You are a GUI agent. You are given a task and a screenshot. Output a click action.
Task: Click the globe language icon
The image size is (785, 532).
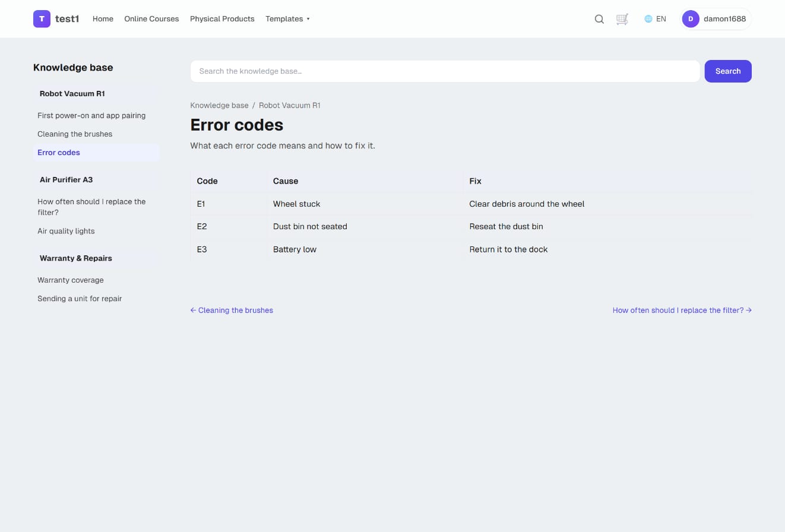[648, 19]
